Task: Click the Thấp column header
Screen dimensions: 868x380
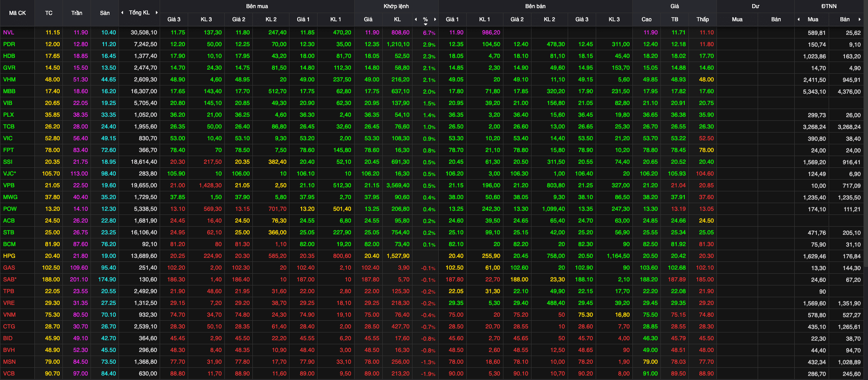Action: [x=702, y=19]
